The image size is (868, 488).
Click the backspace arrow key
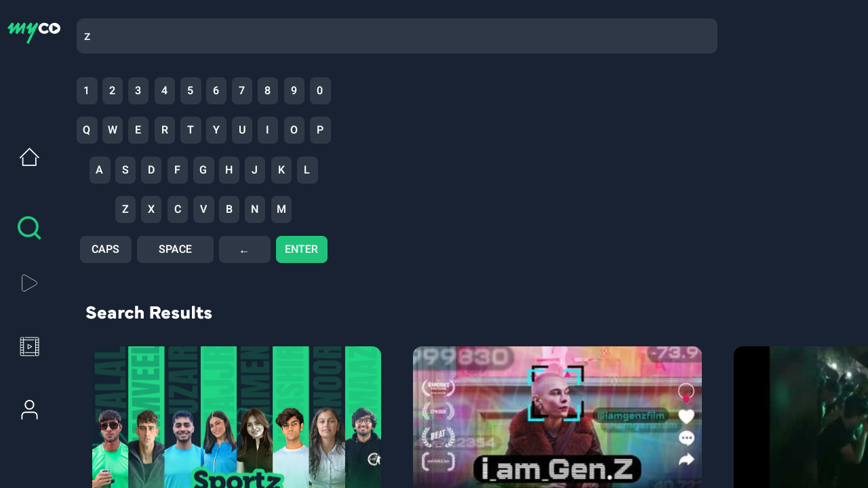click(x=245, y=249)
